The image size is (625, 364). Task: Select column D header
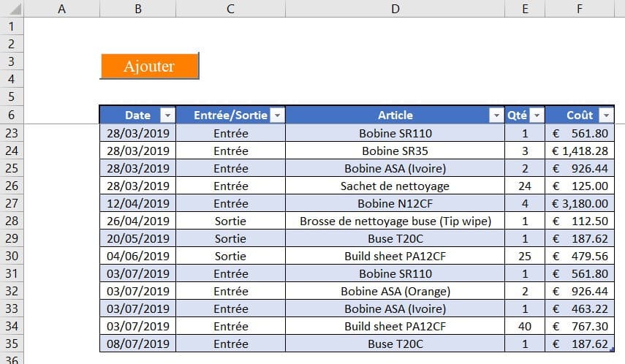point(395,9)
